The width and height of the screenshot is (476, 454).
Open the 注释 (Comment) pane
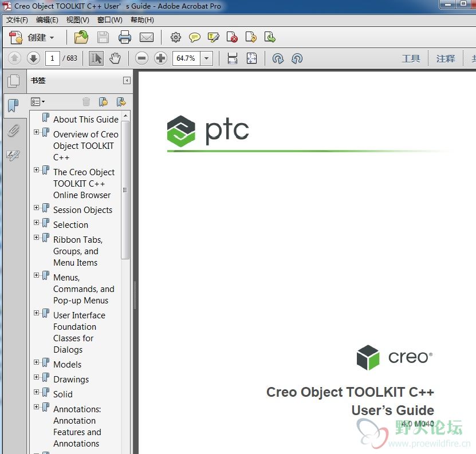pos(445,58)
